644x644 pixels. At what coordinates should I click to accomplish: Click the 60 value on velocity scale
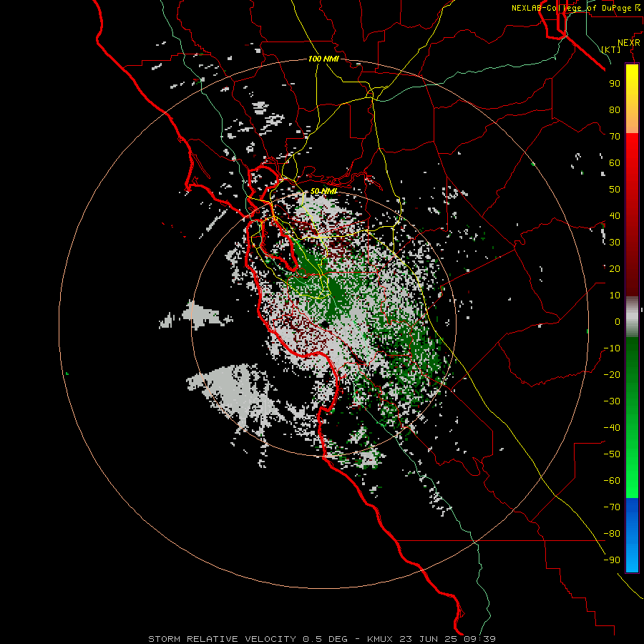coord(615,162)
